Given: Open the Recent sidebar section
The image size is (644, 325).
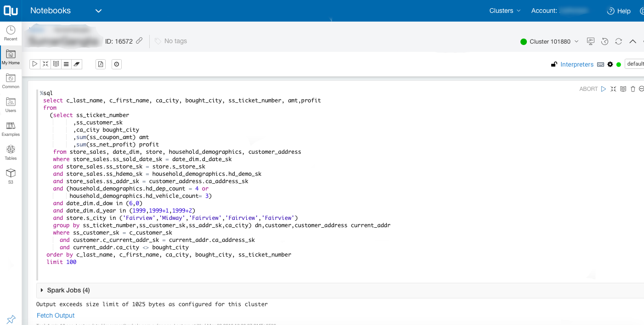Looking at the screenshot, I should point(11,33).
